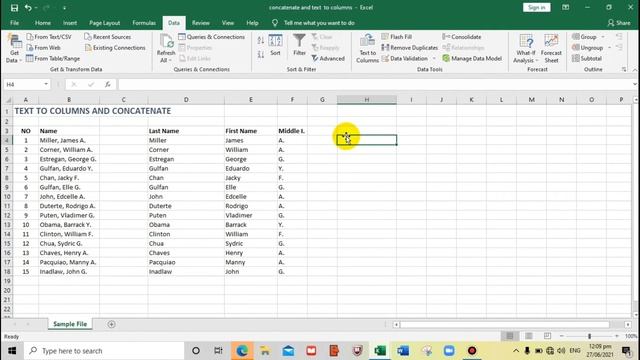Open Windows Start menu

click(12, 351)
